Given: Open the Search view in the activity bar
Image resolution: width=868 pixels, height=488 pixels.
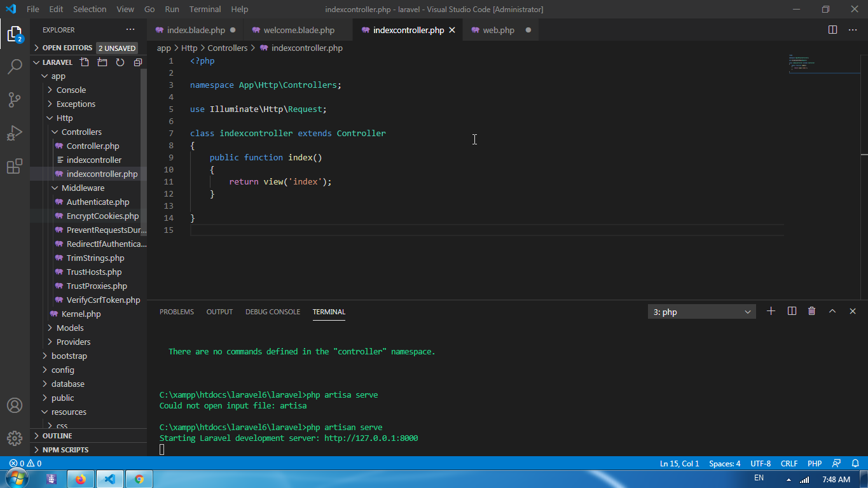Looking at the screenshot, I should coord(15,67).
